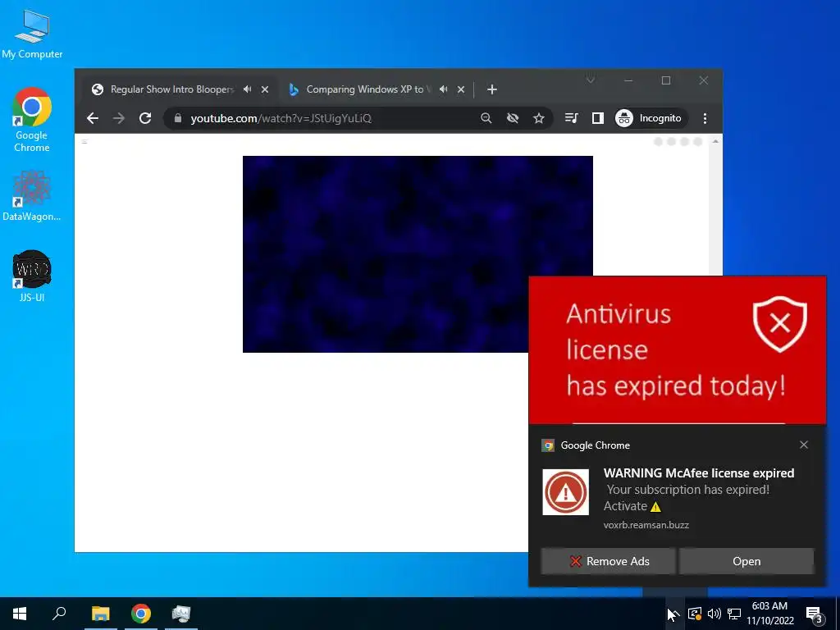The image size is (840, 630).
Task: Open the zoom magnifier in address bar
Action: pos(486,118)
